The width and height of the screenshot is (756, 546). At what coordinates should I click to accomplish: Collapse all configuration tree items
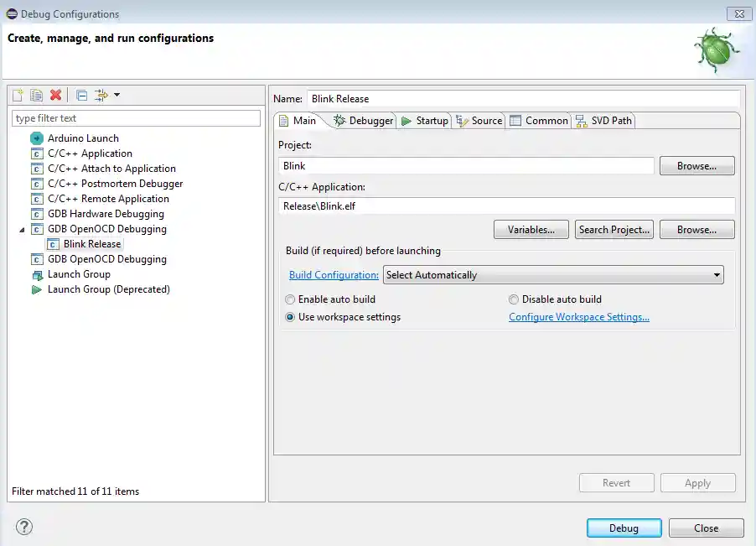pyautogui.click(x=81, y=96)
